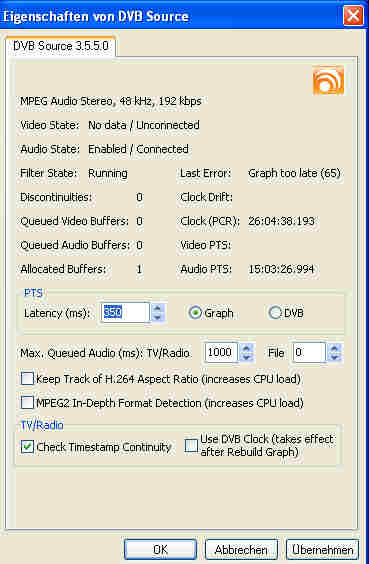Image resolution: width=369 pixels, height=564 pixels.
Task: Decrease Latency (ms) with down arrow
Action: tap(157, 317)
